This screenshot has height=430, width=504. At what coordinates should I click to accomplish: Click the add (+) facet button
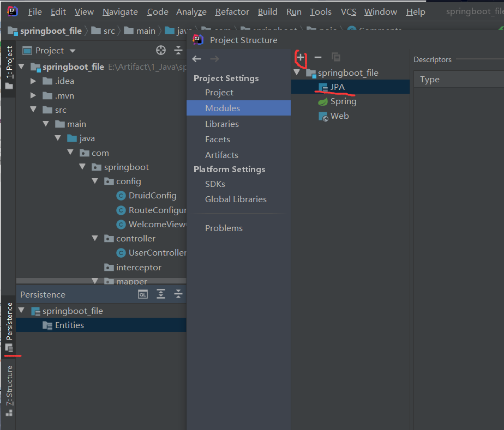301,57
